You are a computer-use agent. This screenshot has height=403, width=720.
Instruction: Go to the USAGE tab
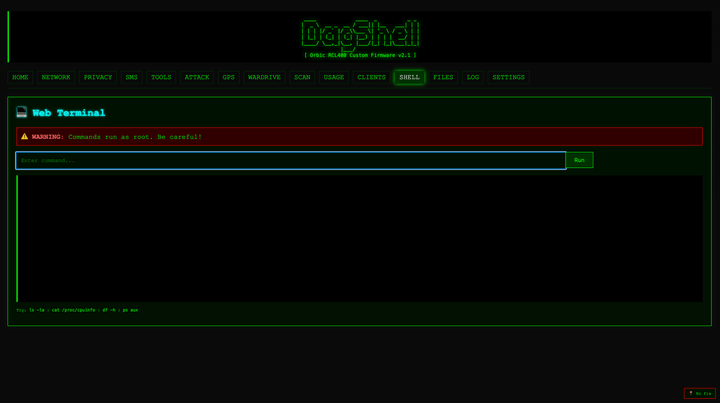(334, 77)
